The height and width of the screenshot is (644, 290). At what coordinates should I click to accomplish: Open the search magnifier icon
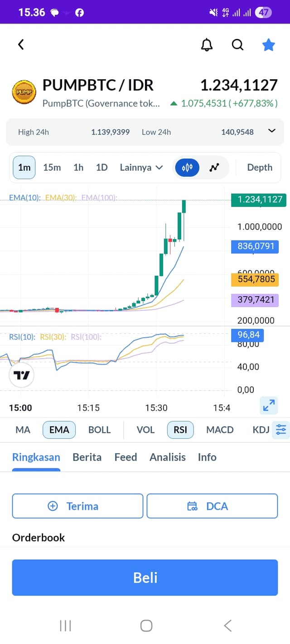(237, 44)
